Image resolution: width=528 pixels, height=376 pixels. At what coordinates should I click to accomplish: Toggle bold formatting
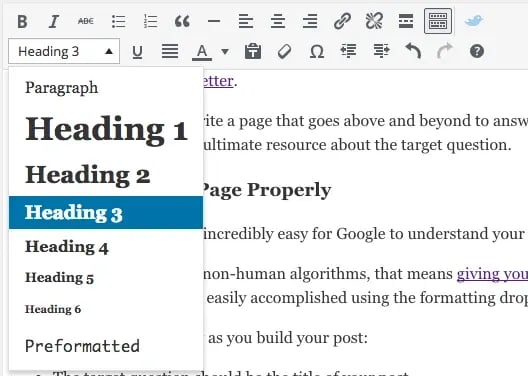coord(22,22)
